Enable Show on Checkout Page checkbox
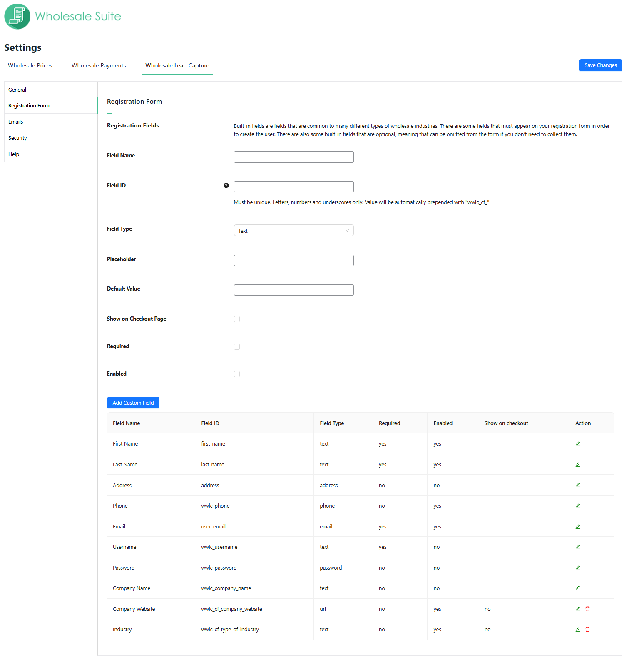Screen dimensions: 644x665 coord(237,319)
